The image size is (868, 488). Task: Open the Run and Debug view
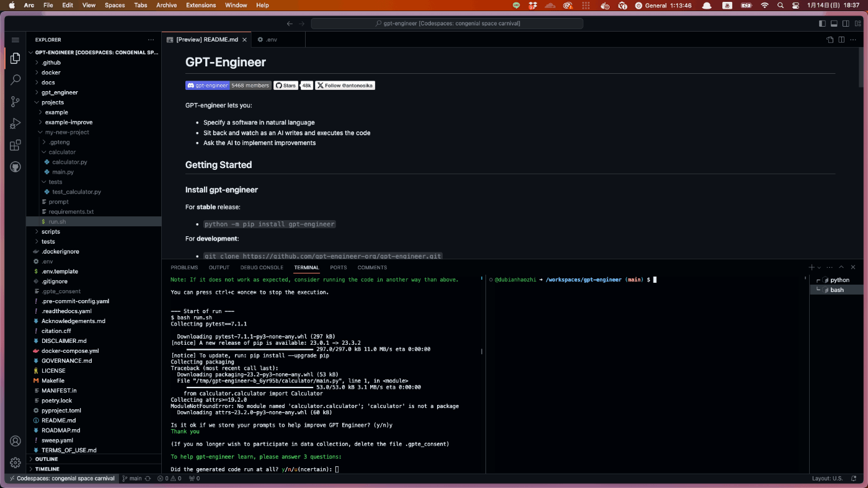[15, 123]
